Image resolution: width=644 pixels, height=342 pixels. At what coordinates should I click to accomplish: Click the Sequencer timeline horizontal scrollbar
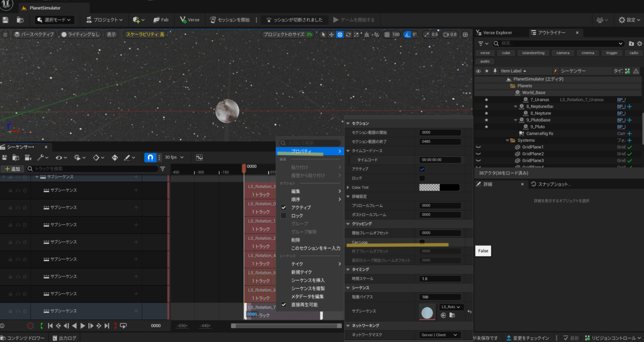[x=286, y=325]
